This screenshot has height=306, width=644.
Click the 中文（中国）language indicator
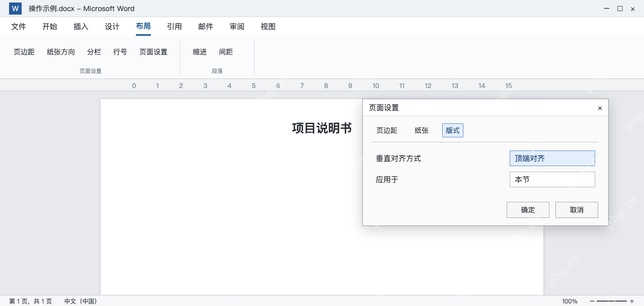tap(80, 301)
